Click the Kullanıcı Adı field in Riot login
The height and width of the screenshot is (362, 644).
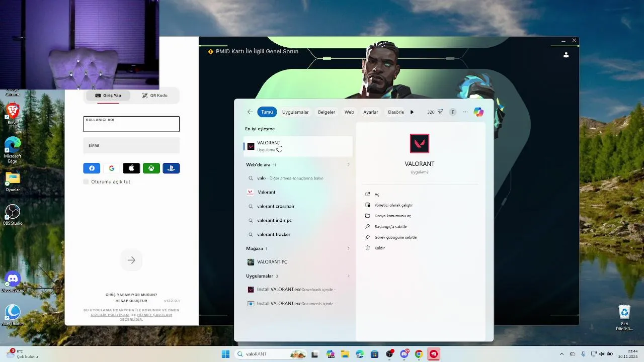pyautogui.click(x=131, y=124)
